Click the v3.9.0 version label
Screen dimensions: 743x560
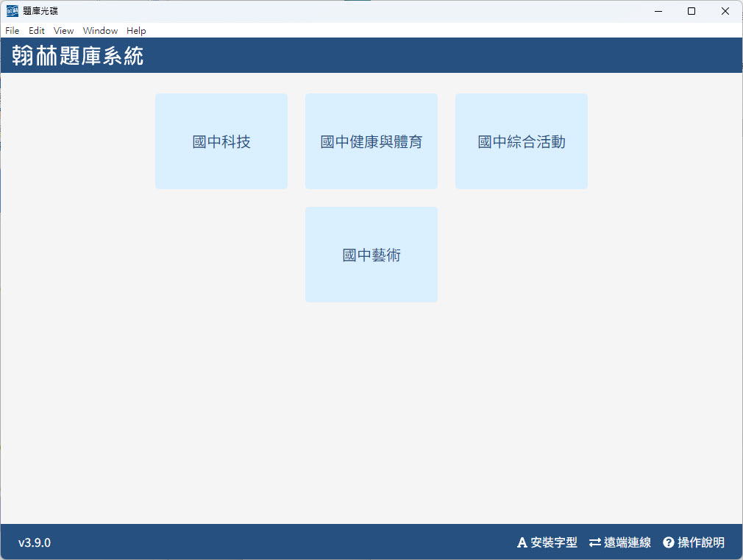pos(35,542)
